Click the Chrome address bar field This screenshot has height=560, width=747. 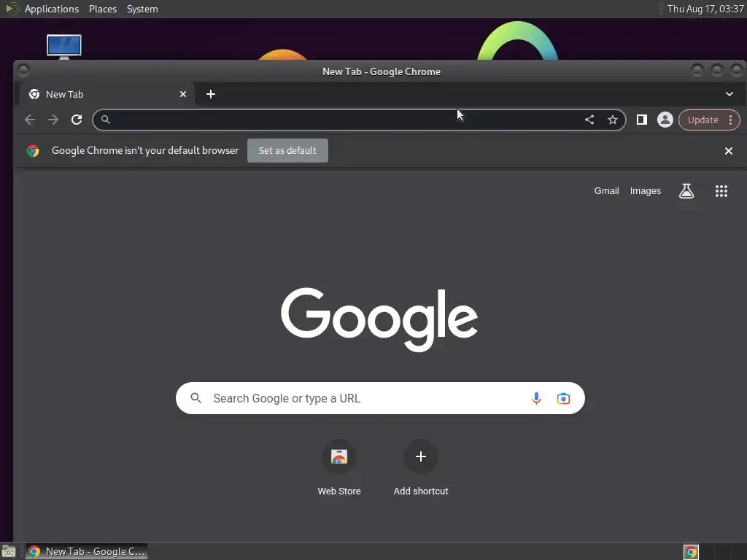[359, 120]
